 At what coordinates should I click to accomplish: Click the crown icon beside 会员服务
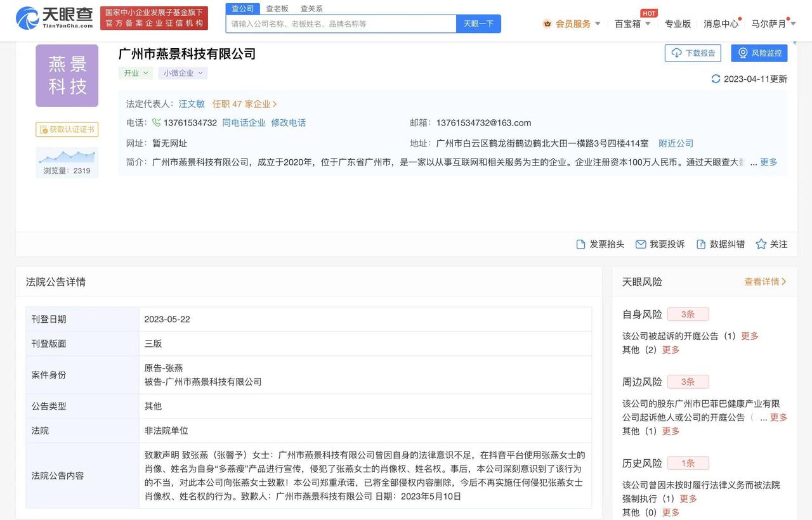pyautogui.click(x=547, y=23)
